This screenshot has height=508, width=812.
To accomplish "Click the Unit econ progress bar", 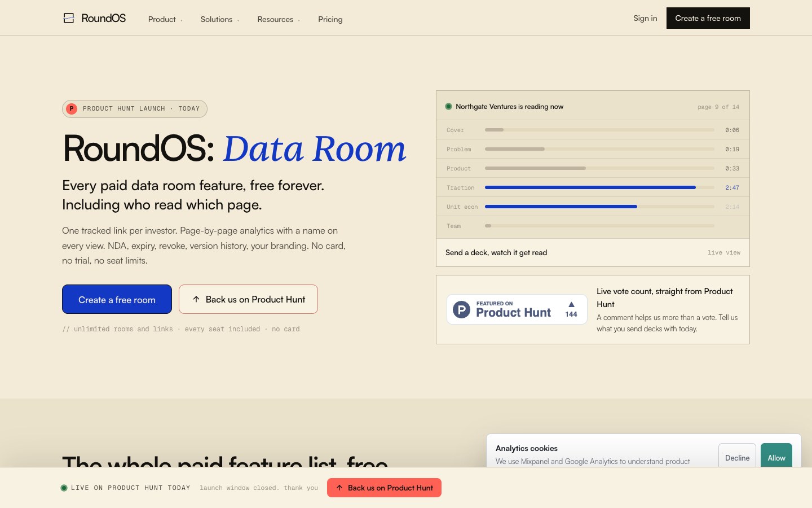I will coord(599,207).
